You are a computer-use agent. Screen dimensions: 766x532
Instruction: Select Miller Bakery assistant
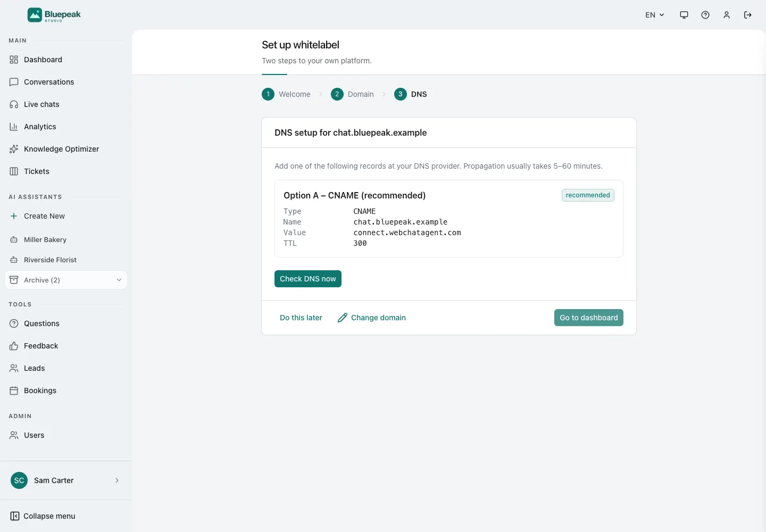click(x=66, y=239)
